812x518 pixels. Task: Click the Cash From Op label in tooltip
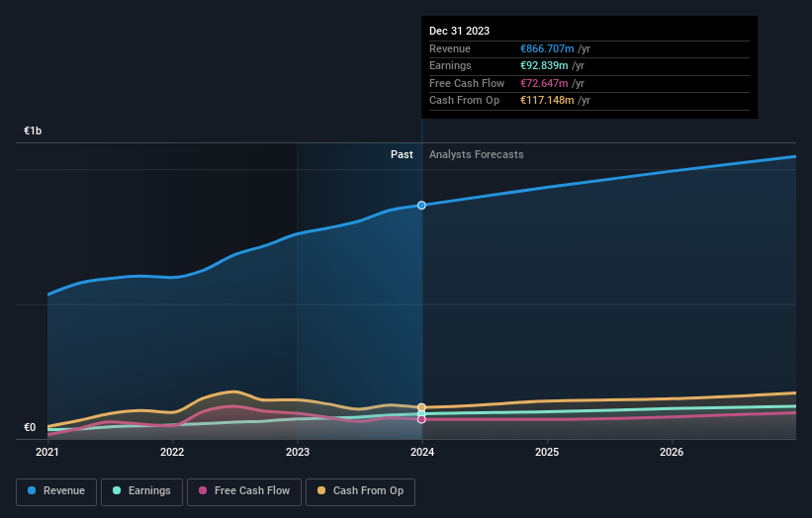(465, 100)
